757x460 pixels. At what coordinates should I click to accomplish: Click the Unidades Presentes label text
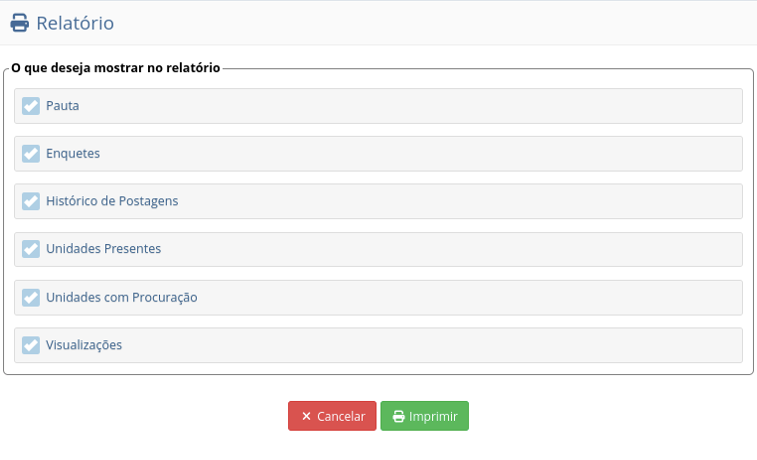[103, 249]
